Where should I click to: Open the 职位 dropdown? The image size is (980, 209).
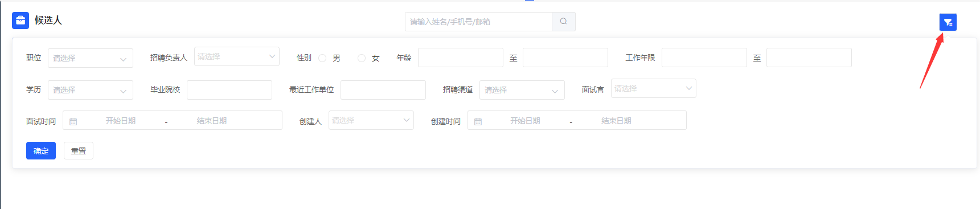tap(91, 58)
